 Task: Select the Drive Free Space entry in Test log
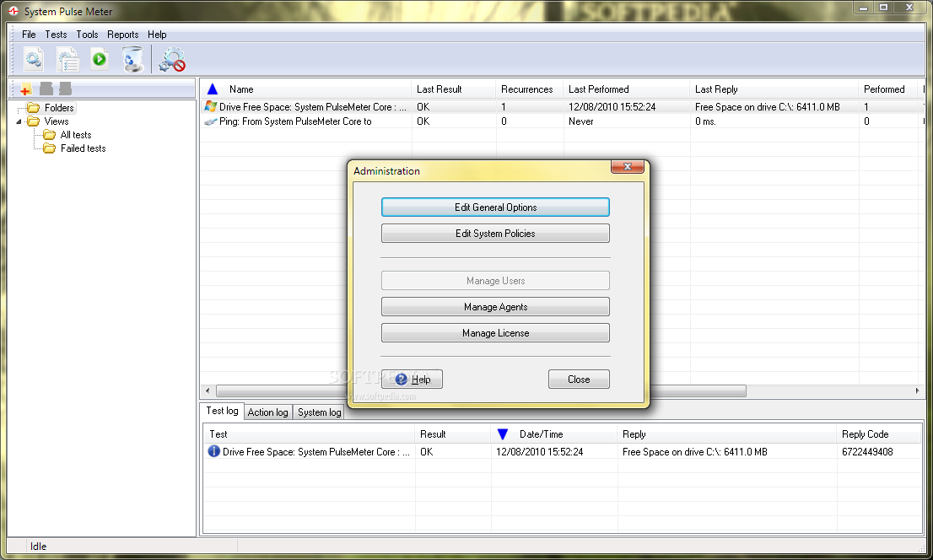click(316, 452)
